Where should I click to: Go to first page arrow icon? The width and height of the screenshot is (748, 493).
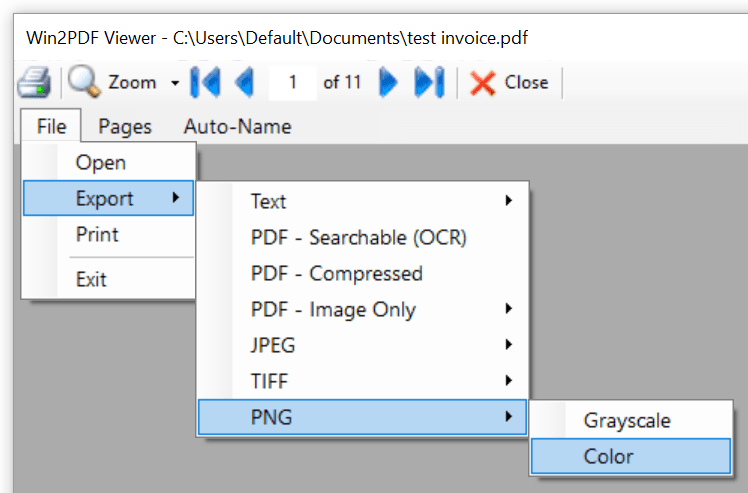click(205, 82)
